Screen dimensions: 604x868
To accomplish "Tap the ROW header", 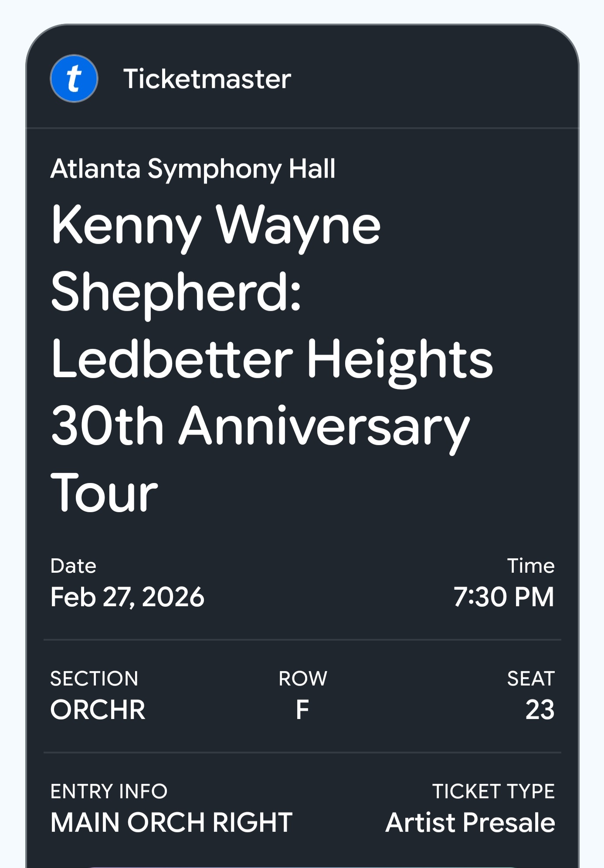I will click(x=303, y=678).
